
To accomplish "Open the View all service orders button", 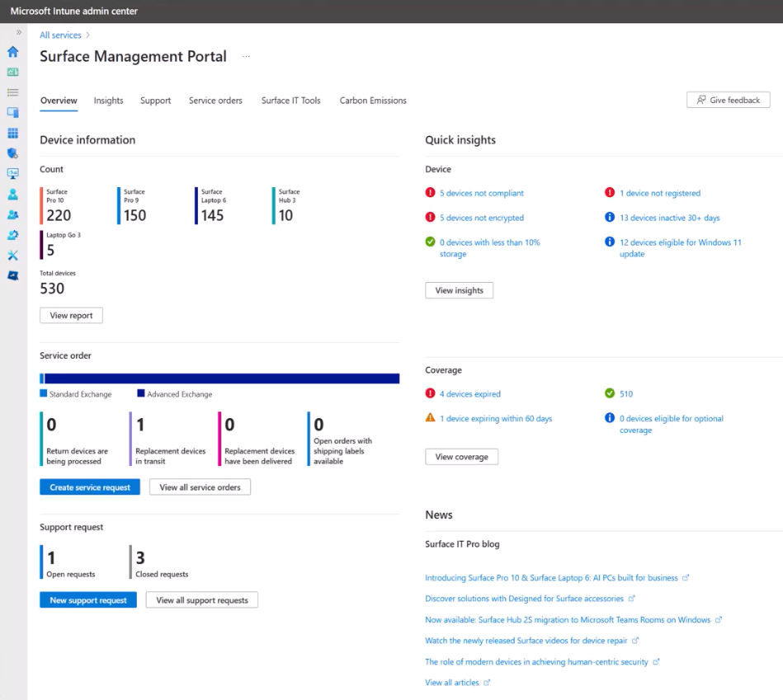I will coord(198,486).
